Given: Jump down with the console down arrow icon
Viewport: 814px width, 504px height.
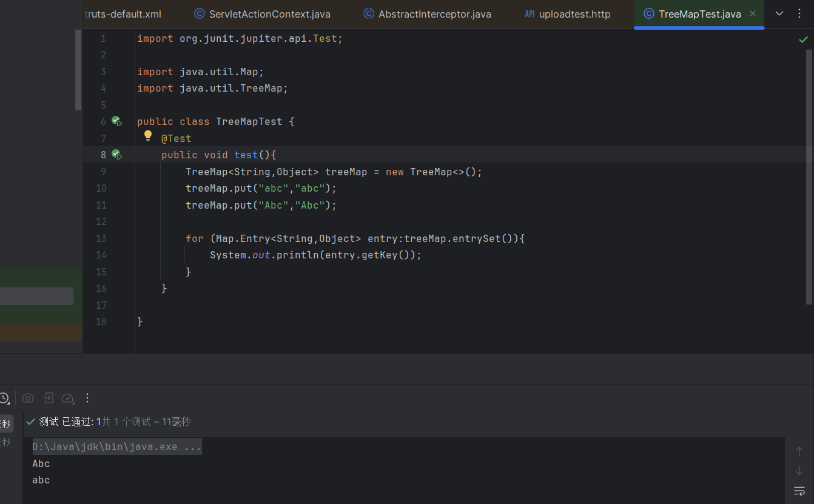Looking at the screenshot, I should point(799,471).
